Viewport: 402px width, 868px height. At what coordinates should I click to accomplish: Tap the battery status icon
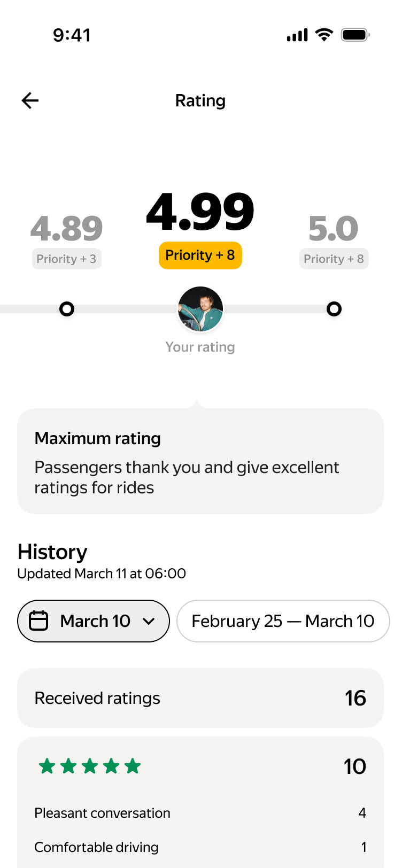[355, 35]
